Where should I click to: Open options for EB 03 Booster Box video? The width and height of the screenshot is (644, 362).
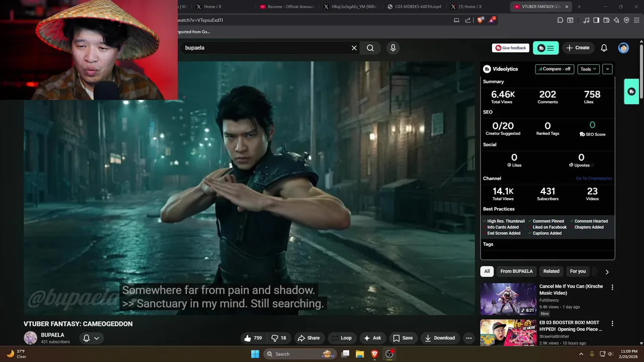coord(612,324)
